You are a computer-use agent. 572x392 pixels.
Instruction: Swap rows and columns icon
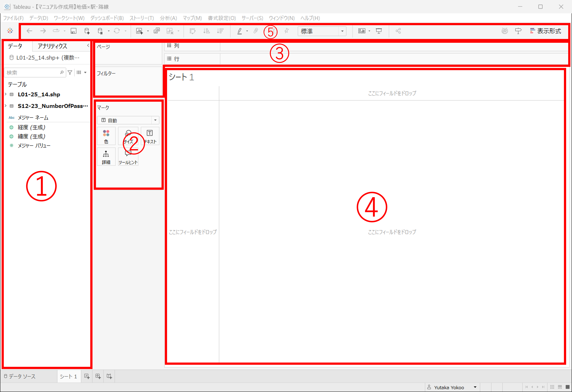click(x=192, y=31)
